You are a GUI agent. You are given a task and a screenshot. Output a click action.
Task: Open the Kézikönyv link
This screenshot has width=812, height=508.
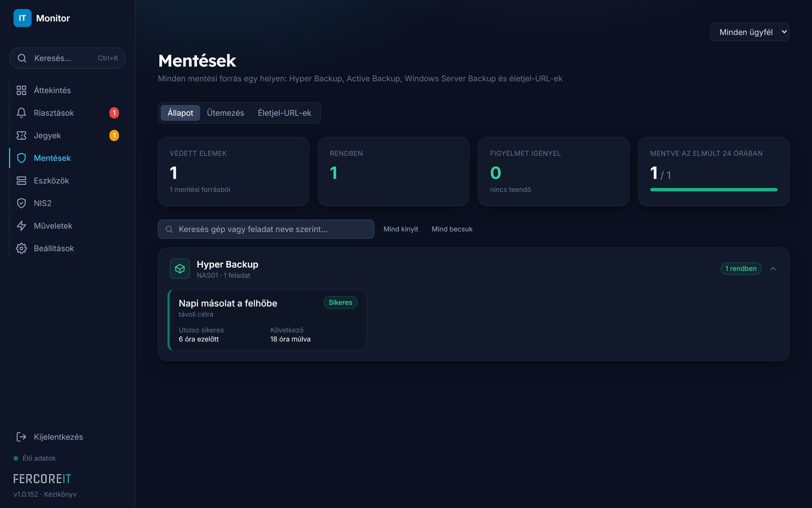pyautogui.click(x=60, y=494)
